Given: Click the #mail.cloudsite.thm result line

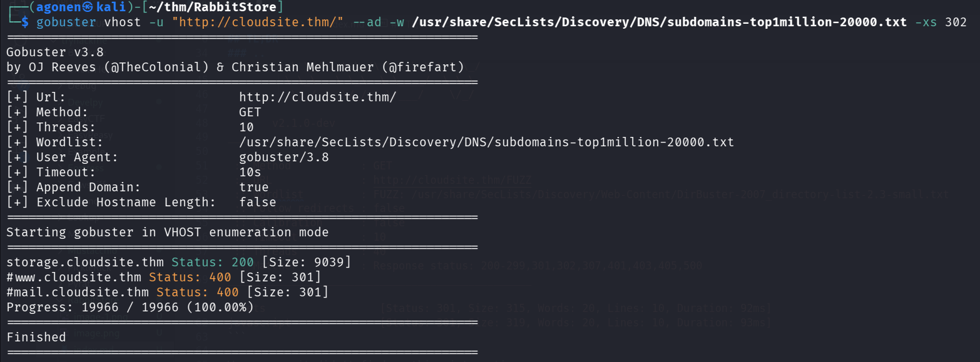Looking at the screenshot, I should pyautogui.click(x=78, y=292).
